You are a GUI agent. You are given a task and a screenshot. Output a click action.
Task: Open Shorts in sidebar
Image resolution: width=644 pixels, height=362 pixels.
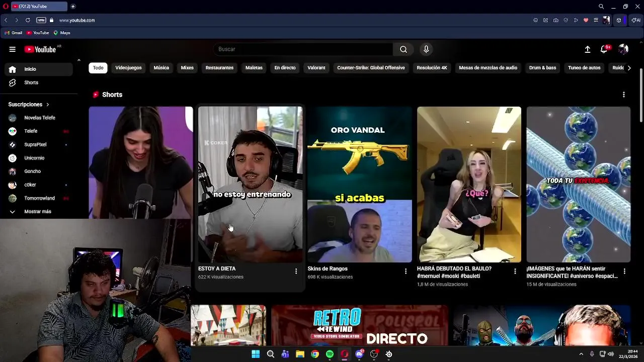point(38,82)
